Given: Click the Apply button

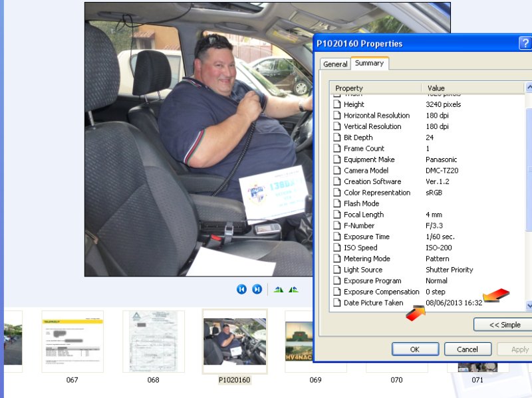Looking at the screenshot, I should (515, 349).
